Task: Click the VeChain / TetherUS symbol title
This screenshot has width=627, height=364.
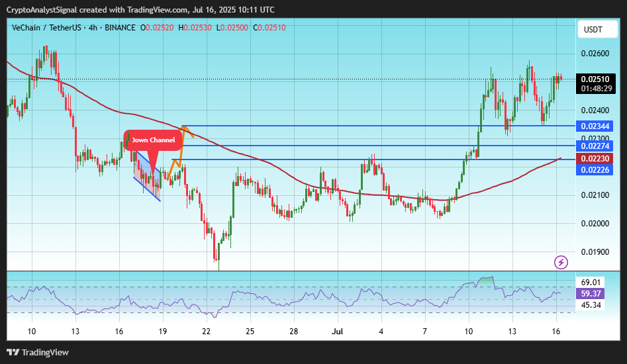Action: tap(46, 28)
